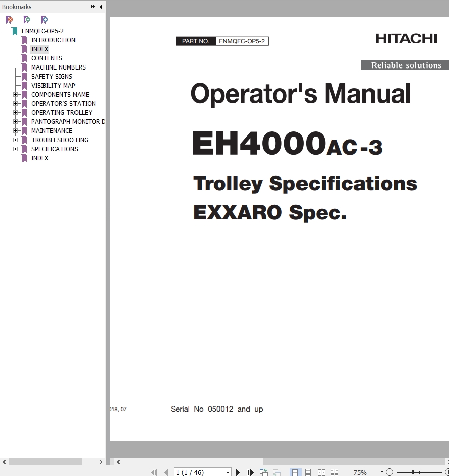Open the CONTENTS bookmark
Screen dimensions: 449x476
[x=47, y=58]
